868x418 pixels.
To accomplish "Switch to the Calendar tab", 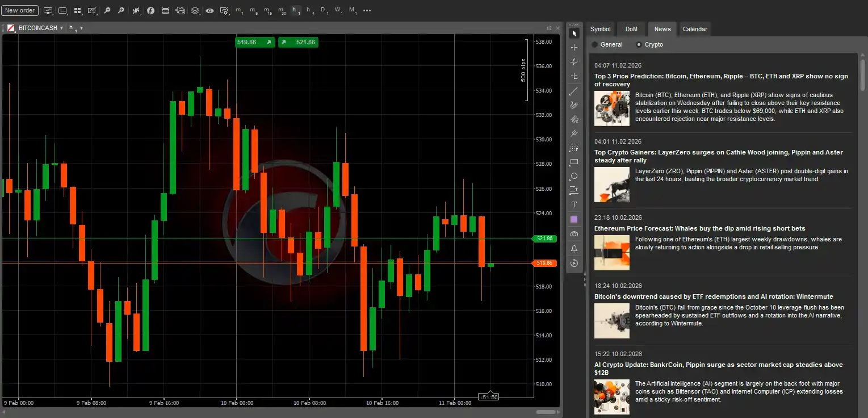I will click(695, 29).
